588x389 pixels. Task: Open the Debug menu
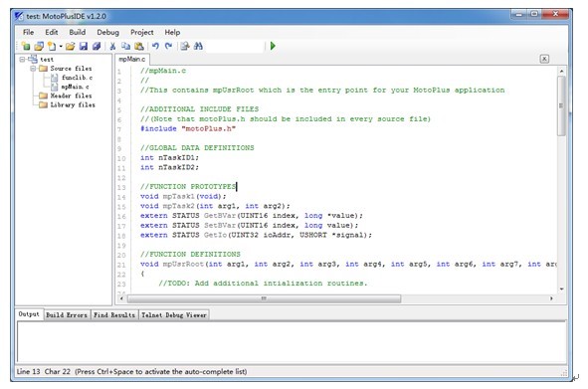(108, 32)
